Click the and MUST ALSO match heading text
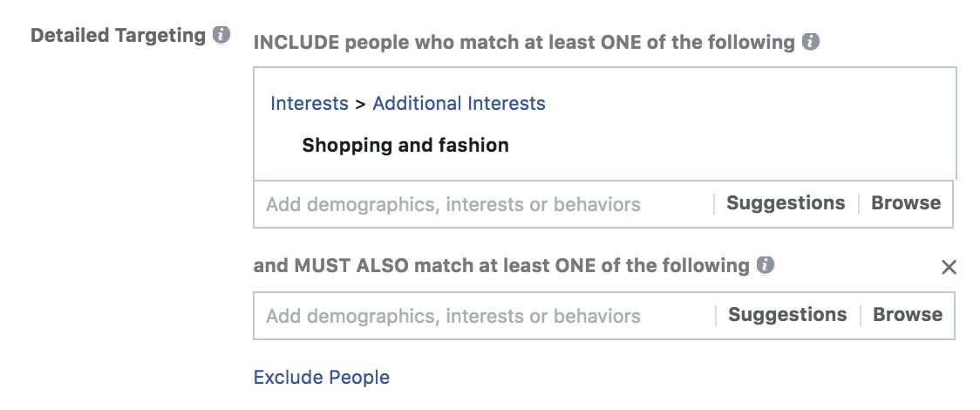 point(501,264)
